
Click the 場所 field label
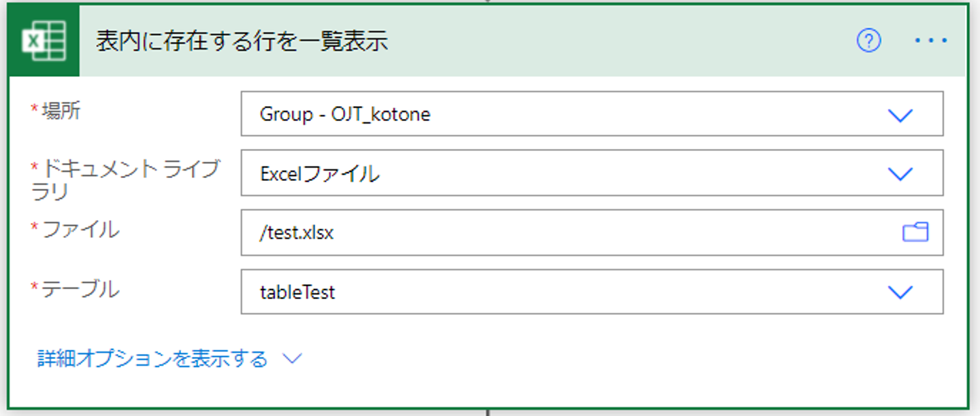coord(61,111)
